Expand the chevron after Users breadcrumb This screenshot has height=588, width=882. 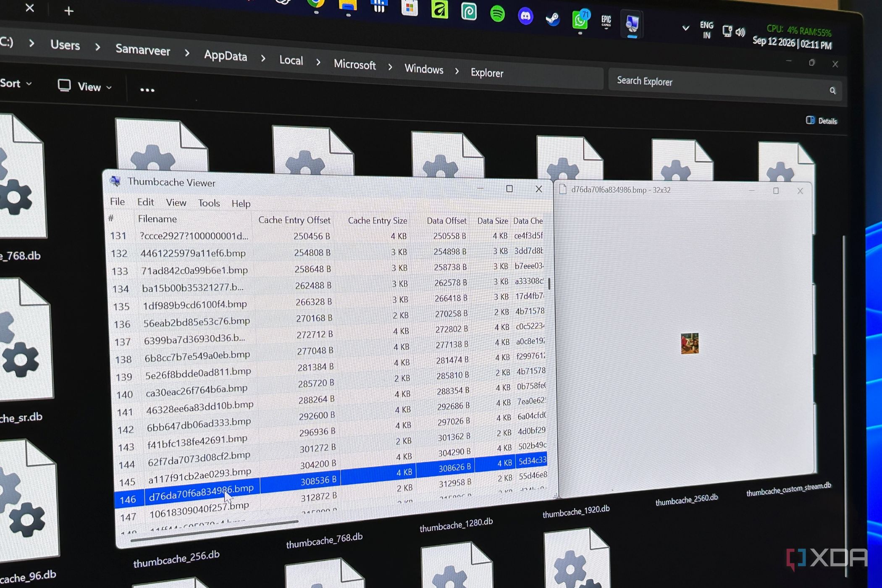click(98, 47)
